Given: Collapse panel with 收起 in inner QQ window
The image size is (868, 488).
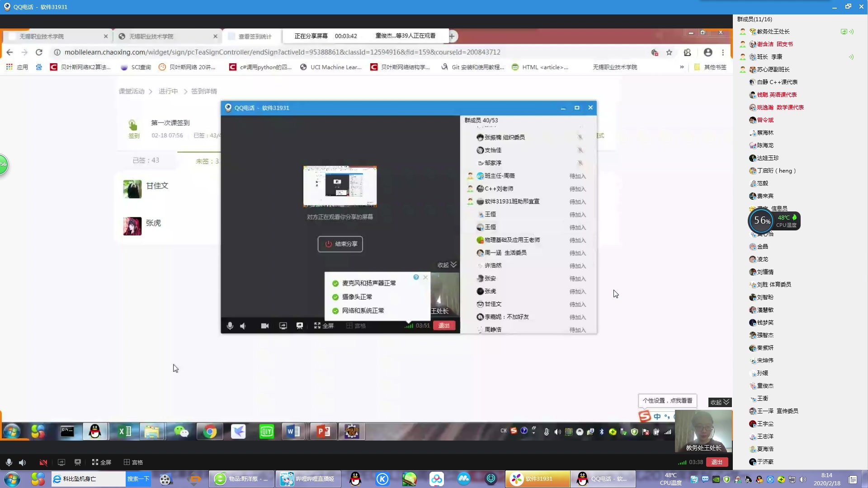Looking at the screenshot, I should pos(447,265).
